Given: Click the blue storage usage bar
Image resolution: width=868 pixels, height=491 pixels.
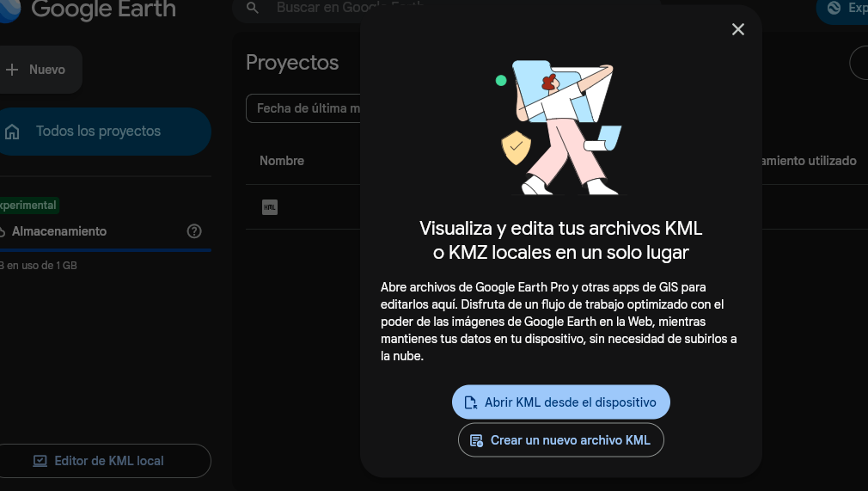Looking at the screenshot, I should (x=105, y=250).
